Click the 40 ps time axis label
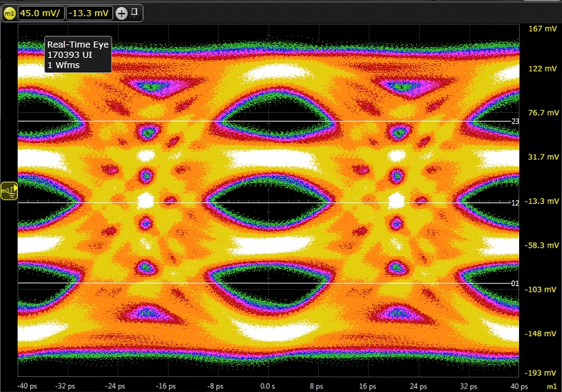The height and width of the screenshot is (392, 562). 519,386
